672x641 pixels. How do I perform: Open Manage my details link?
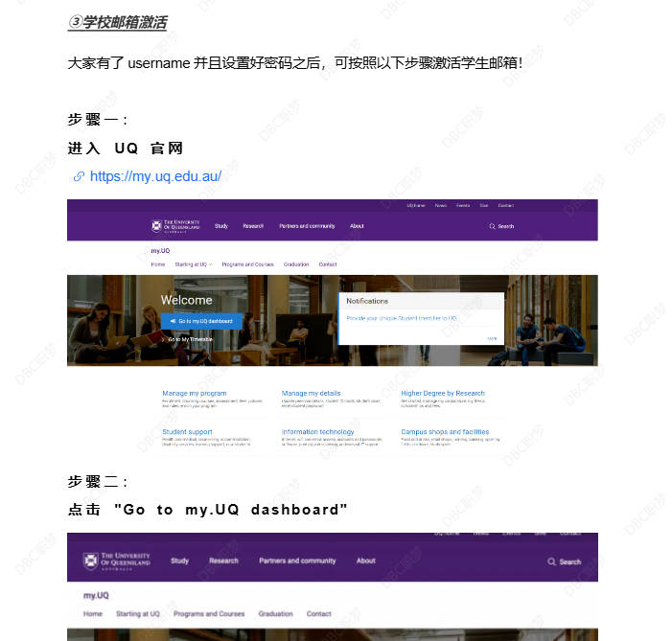(x=312, y=394)
